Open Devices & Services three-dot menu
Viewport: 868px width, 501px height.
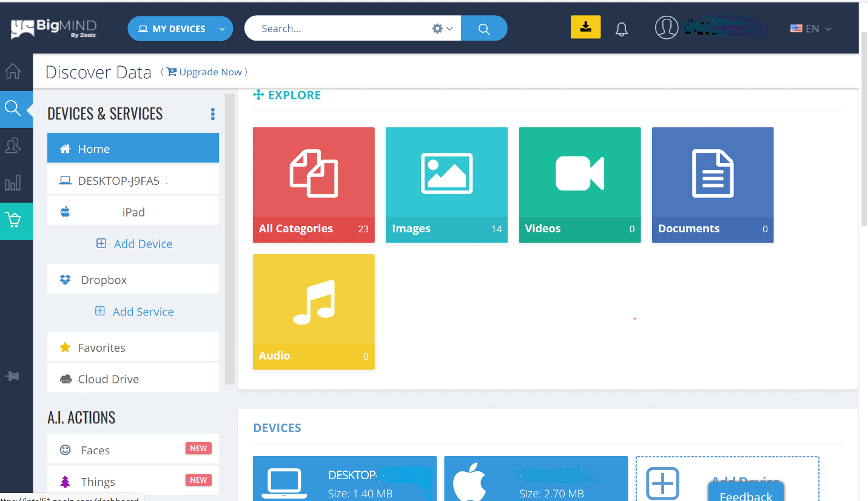[212, 114]
